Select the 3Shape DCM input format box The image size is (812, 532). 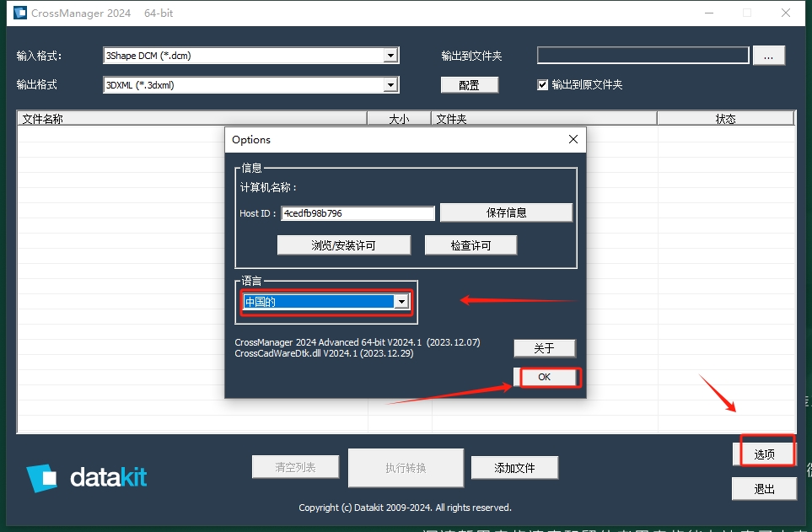pos(251,56)
